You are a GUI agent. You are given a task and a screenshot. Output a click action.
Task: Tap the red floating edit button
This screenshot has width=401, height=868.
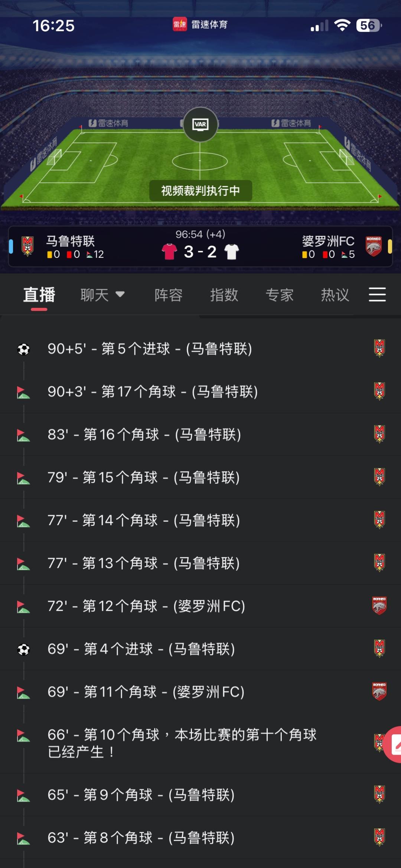[394, 744]
